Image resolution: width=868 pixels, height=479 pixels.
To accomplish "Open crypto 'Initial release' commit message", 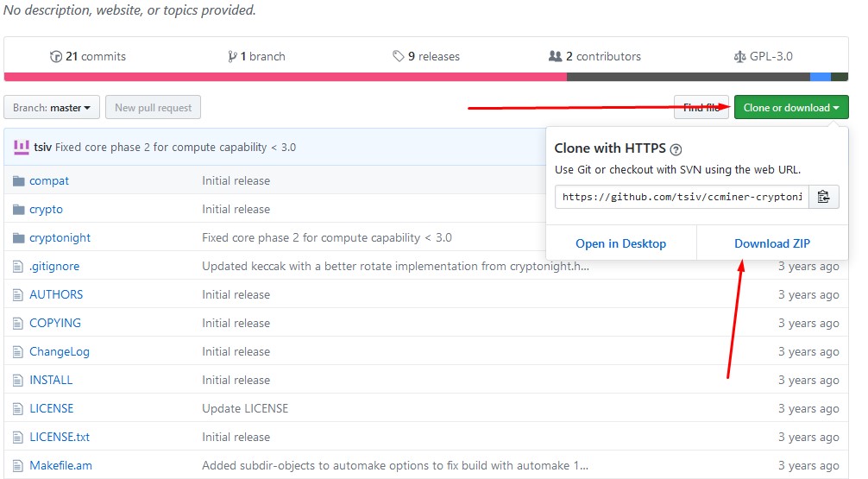I will coord(236,210).
